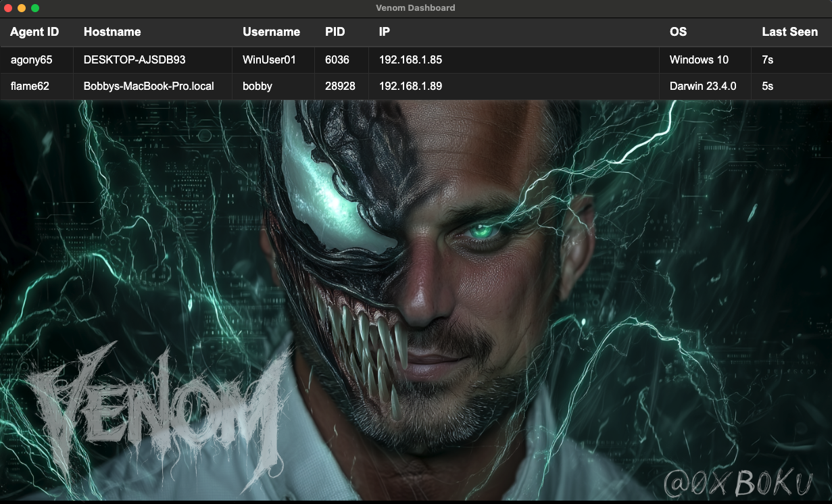Select IP address 192.168.1.85
Image resolution: width=832 pixels, height=504 pixels.
(410, 59)
